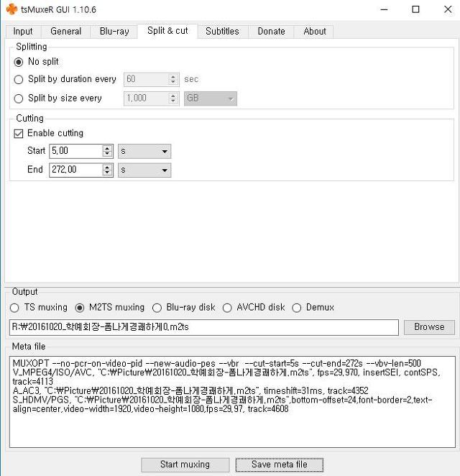Click Browse for output location
This screenshot has width=460, height=476.
429,327
